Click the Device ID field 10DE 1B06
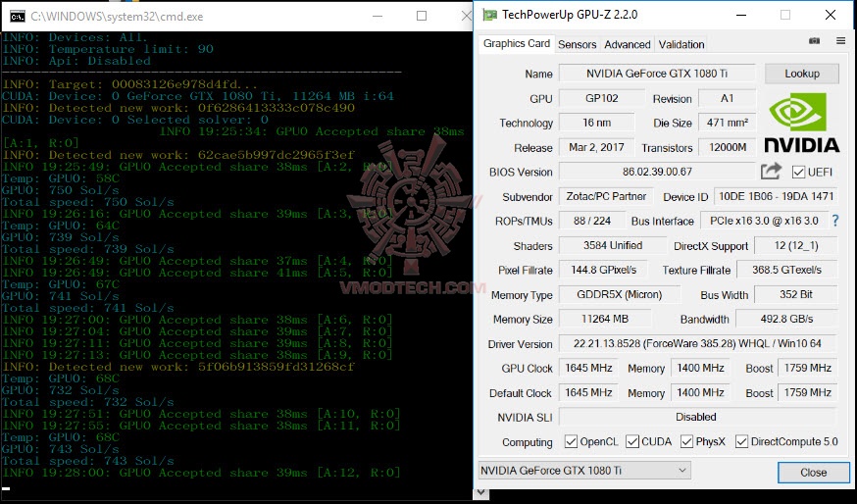 point(777,196)
